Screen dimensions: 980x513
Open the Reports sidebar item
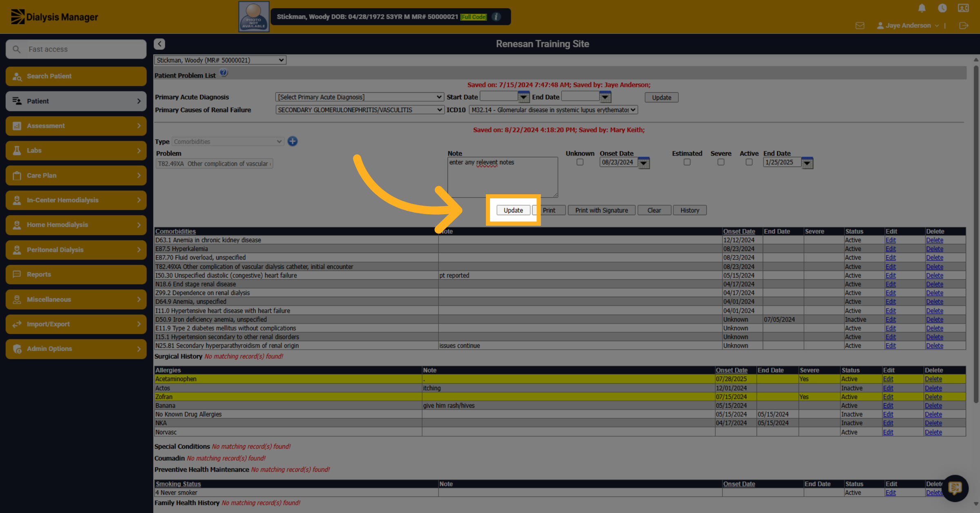[x=76, y=274]
